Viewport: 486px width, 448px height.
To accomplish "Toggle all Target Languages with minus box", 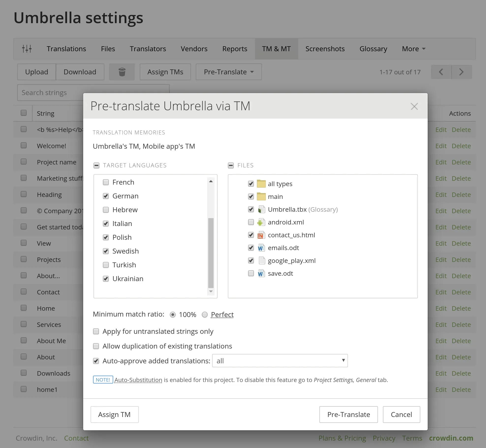I will point(96,165).
